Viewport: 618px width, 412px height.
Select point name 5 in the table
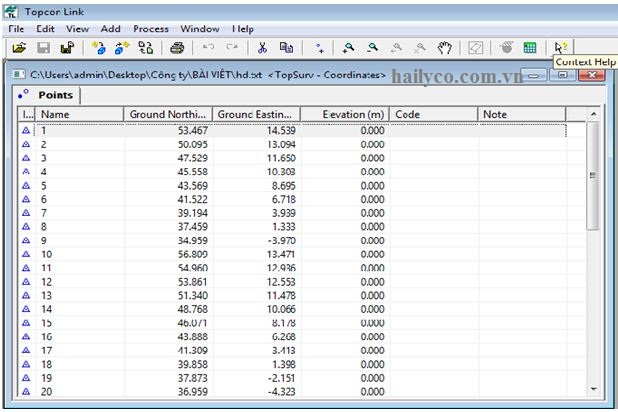[44, 186]
